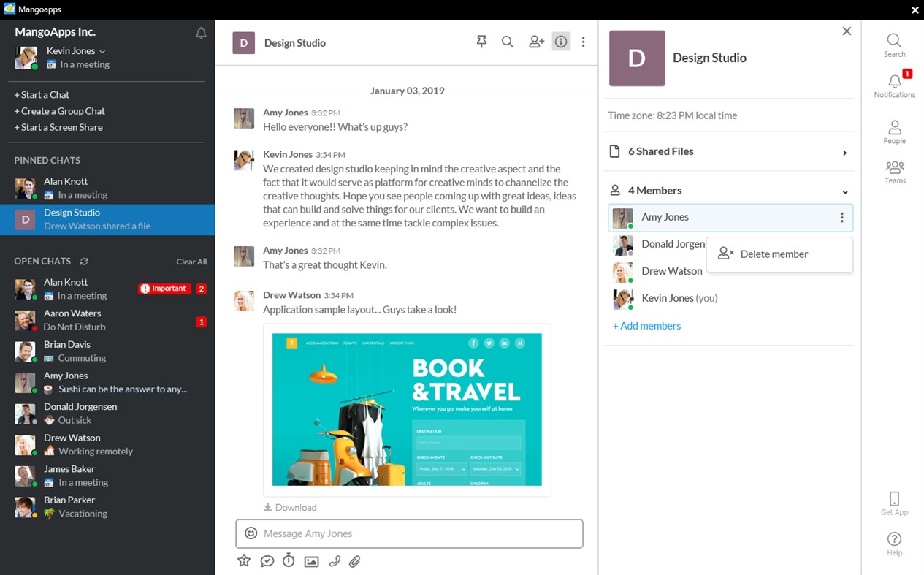Expand the 6 Shared Files section
924x575 pixels.
click(845, 151)
